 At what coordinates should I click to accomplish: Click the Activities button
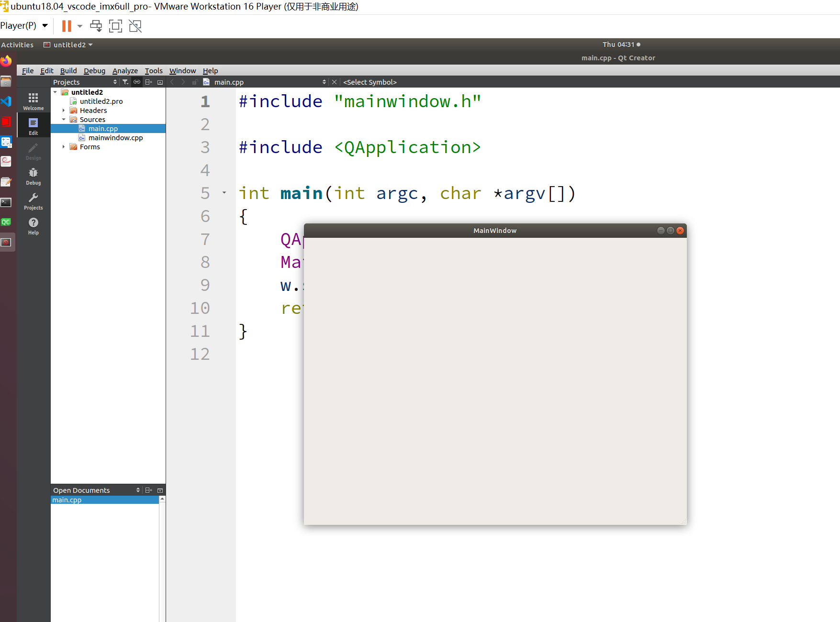coord(17,44)
